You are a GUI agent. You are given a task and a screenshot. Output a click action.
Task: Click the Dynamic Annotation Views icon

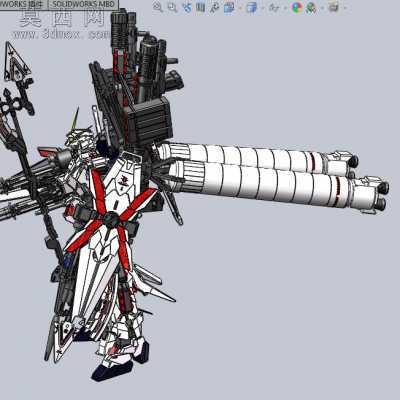click(214, 7)
